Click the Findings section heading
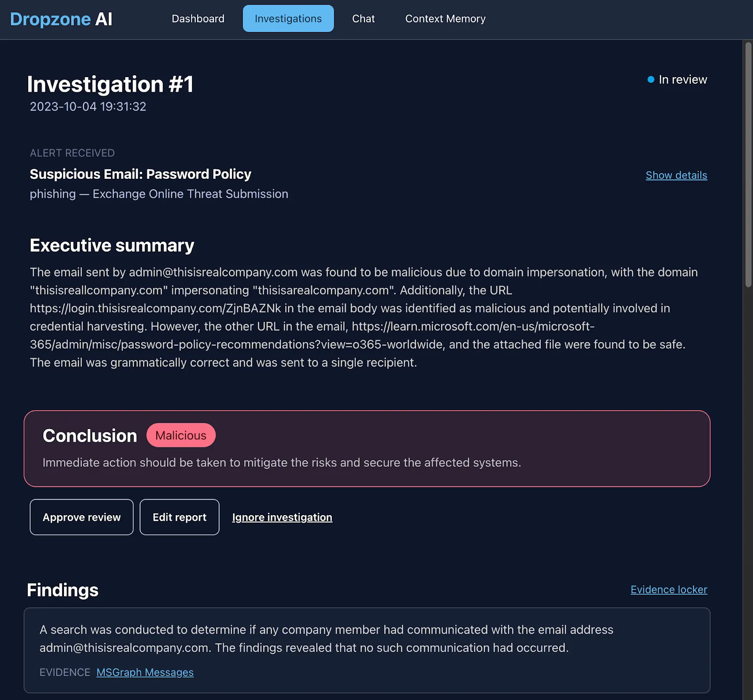The image size is (753, 700). (62, 590)
